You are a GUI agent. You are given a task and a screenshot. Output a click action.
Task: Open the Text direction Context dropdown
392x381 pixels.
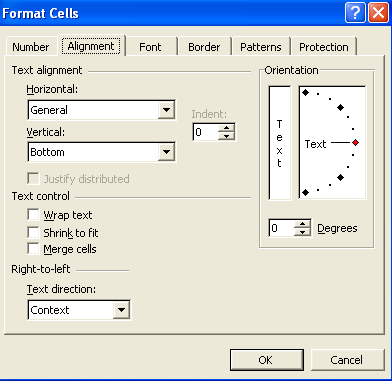point(121,310)
